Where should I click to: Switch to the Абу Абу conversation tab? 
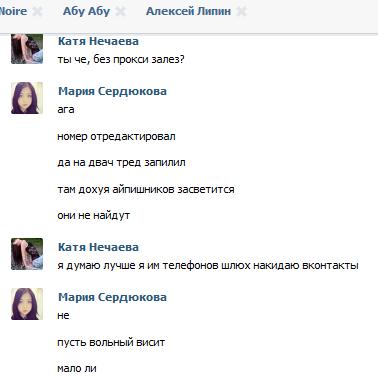pos(86,11)
